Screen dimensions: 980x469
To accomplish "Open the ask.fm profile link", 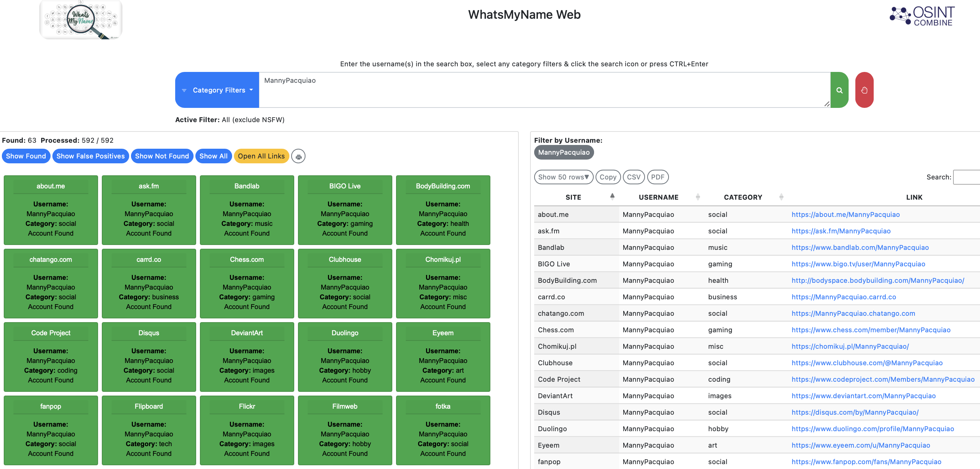I will (x=841, y=231).
